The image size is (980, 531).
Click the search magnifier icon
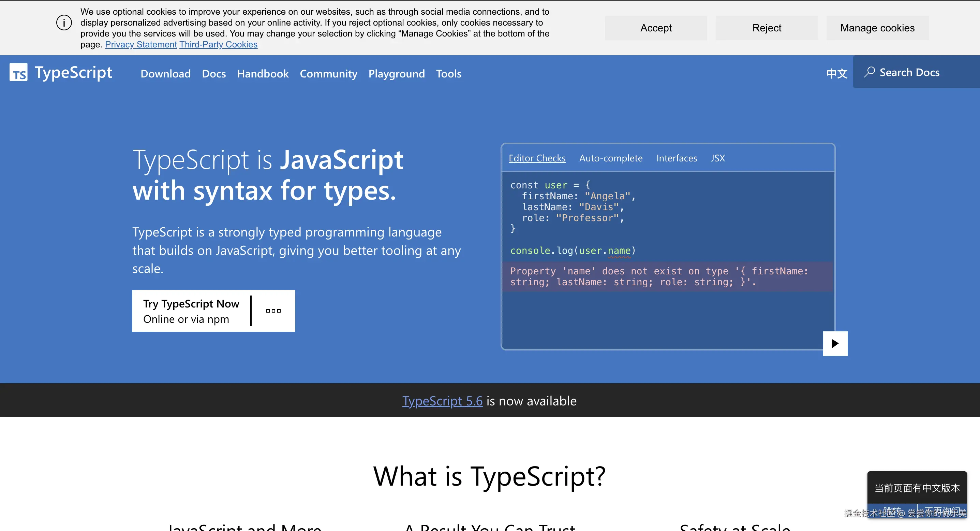click(869, 72)
